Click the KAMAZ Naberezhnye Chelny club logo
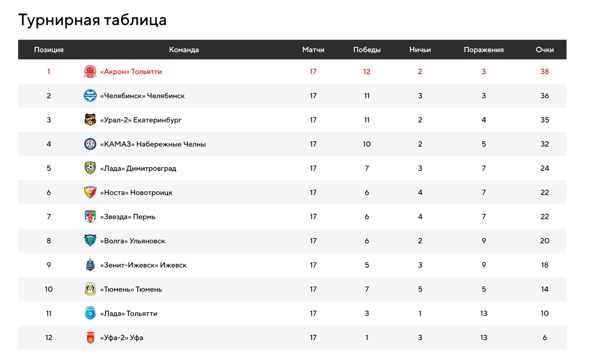This screenshot has width=591, height=364. (x=90, y=144)
